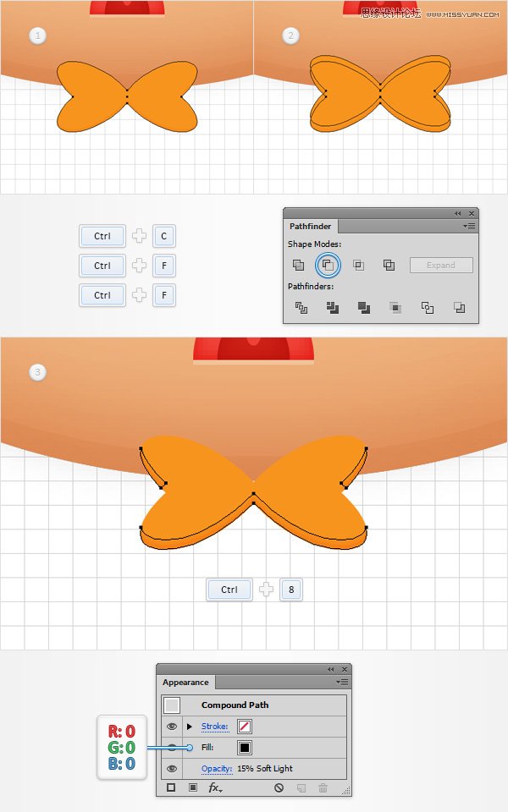
Task: Click the Compound Path thumbnail
Action: click(172, 705)
